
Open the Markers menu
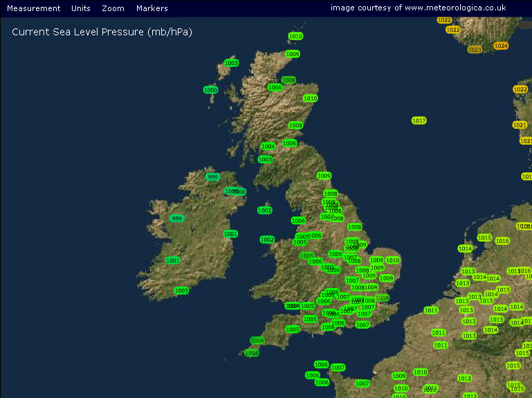pos(152,8)
